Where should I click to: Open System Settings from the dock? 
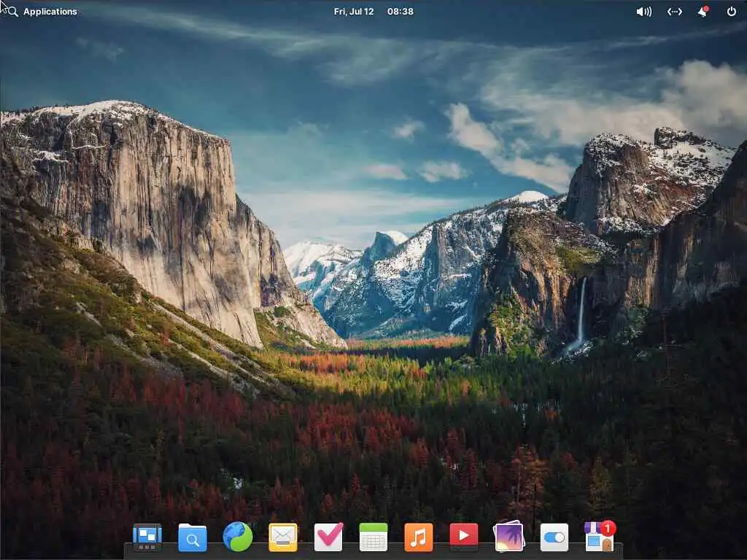pyautogui.click(x=554, y=537)
